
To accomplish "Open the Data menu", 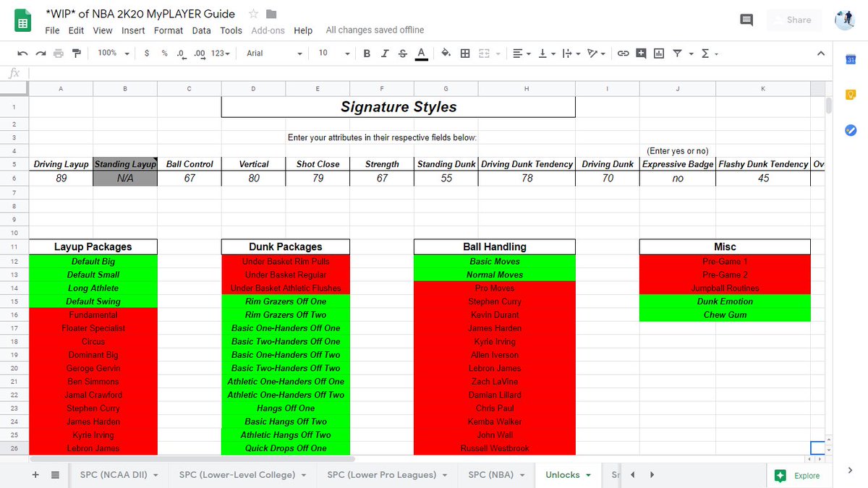I will point(202,30).
